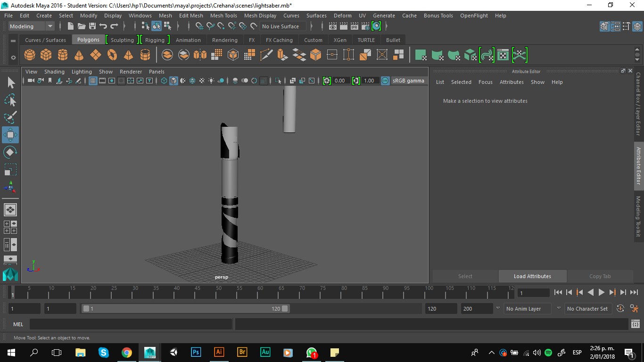Open the Edit Mesh menu
This screenshot has height=362, width=644.
tap(191, 16)
